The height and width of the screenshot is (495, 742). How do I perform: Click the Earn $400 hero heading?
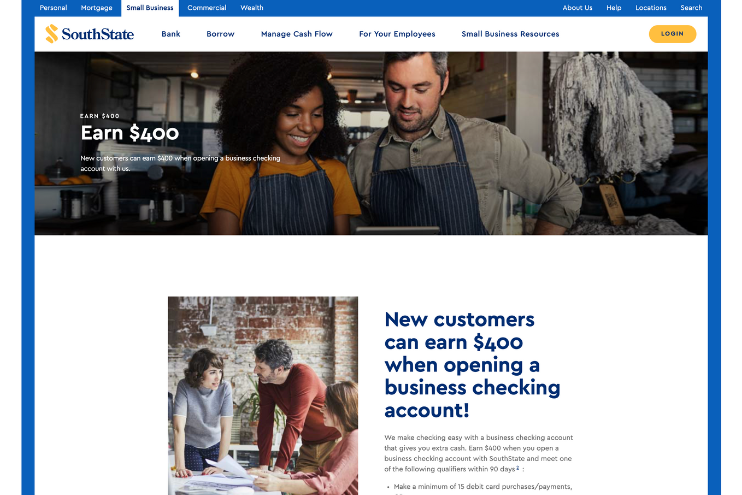tap(130, 133)
